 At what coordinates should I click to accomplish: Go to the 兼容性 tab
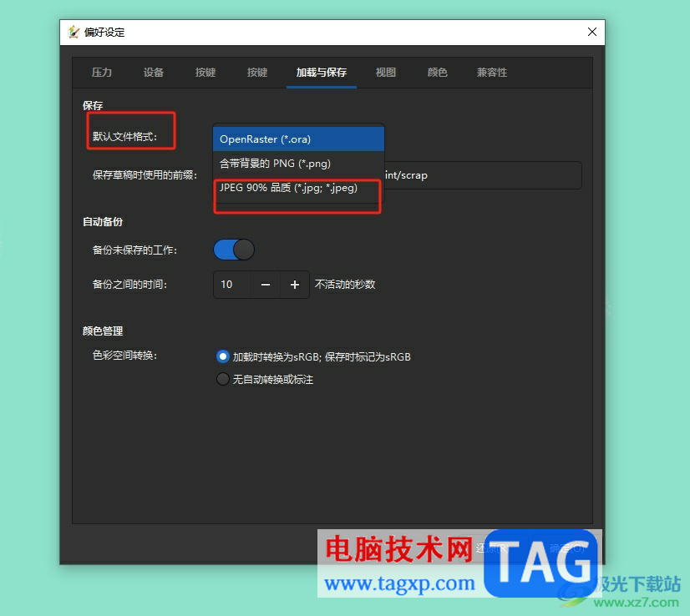point(491,72)
